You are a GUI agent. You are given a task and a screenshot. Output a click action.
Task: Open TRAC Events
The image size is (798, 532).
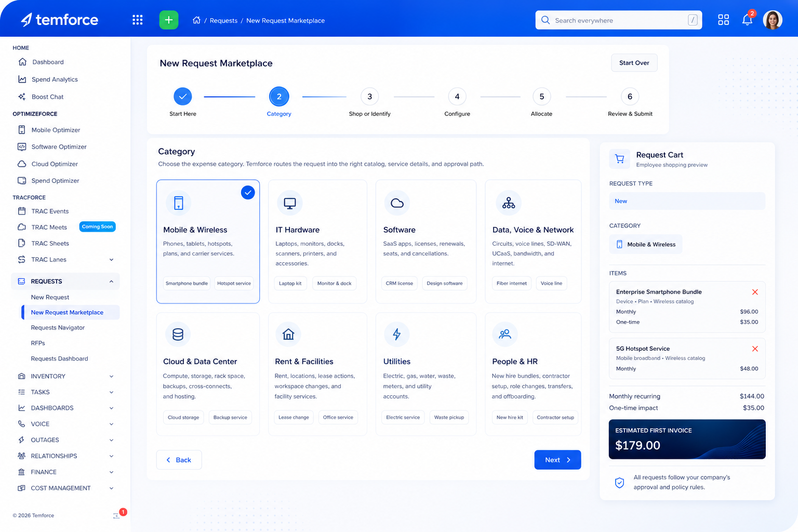(x=50, y=211)
